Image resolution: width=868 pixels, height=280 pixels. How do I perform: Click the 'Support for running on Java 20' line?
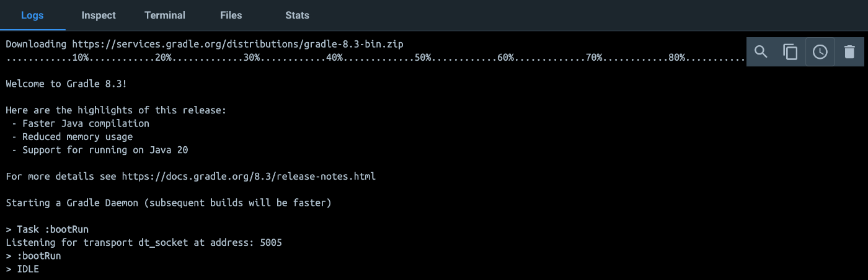click(100, 150)
